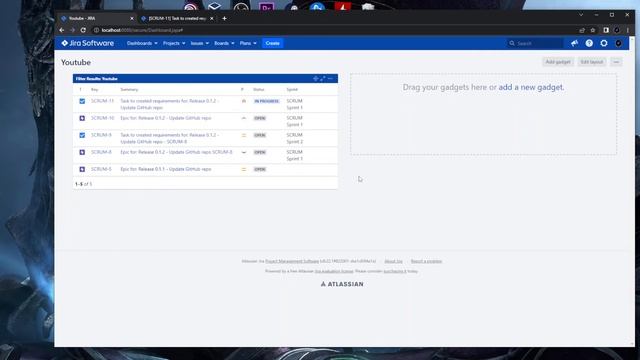Close the SCRUM-11 browser tab
Screen dimensions: 640x360
pyautogui.click(x=211, y=18)
